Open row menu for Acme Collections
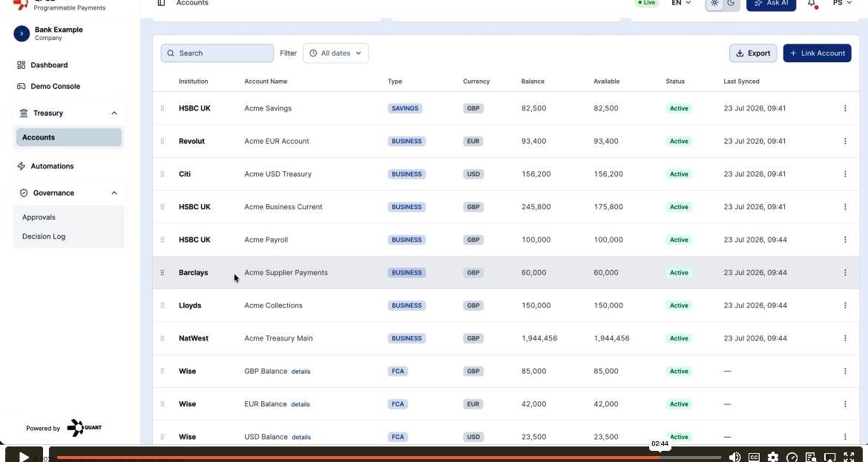Screen dimensions: 868x462 tap(845, 306)
